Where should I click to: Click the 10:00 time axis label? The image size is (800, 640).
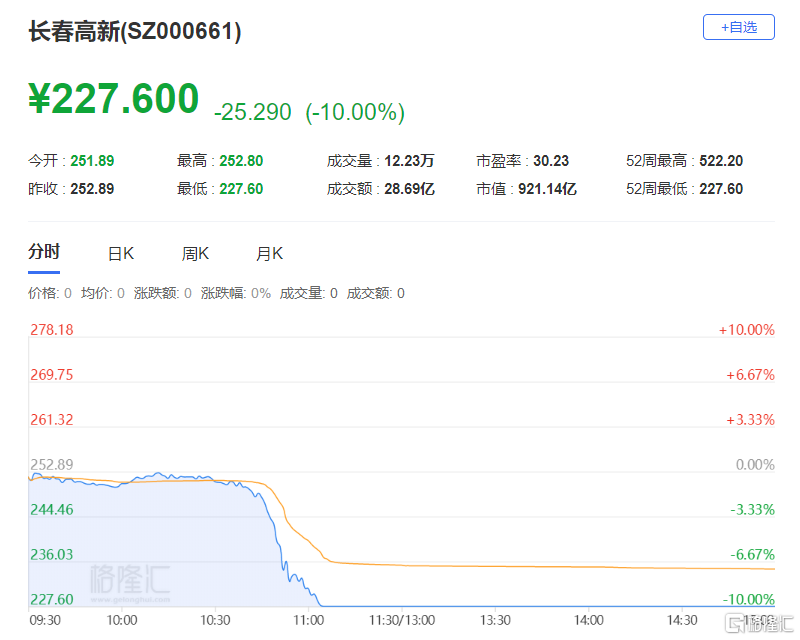pos(121,620)
